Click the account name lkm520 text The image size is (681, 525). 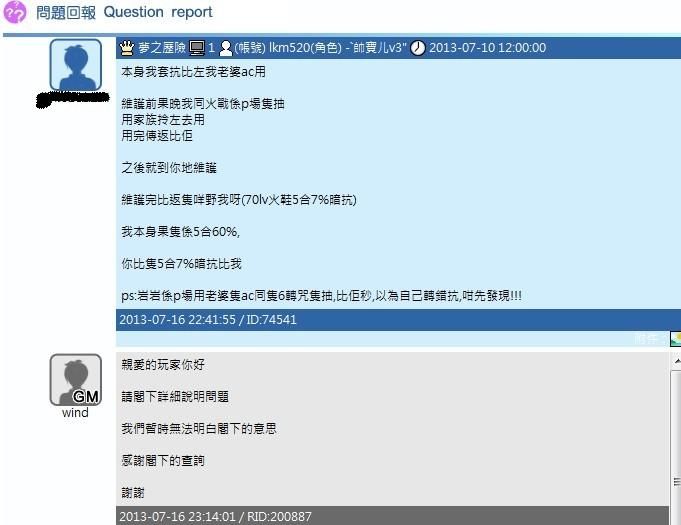pyautogui.click(x=289, y=48)
